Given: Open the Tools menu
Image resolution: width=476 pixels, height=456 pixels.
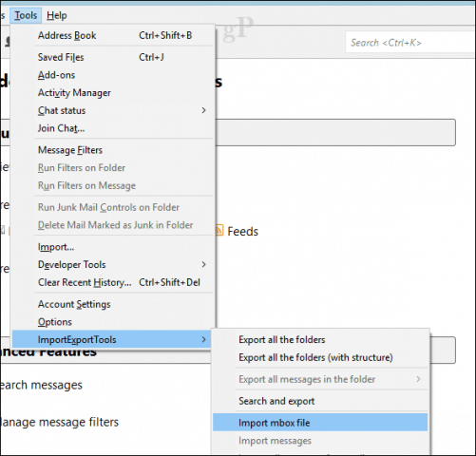Looking at the screenshot, I should [x=26, y=15].
